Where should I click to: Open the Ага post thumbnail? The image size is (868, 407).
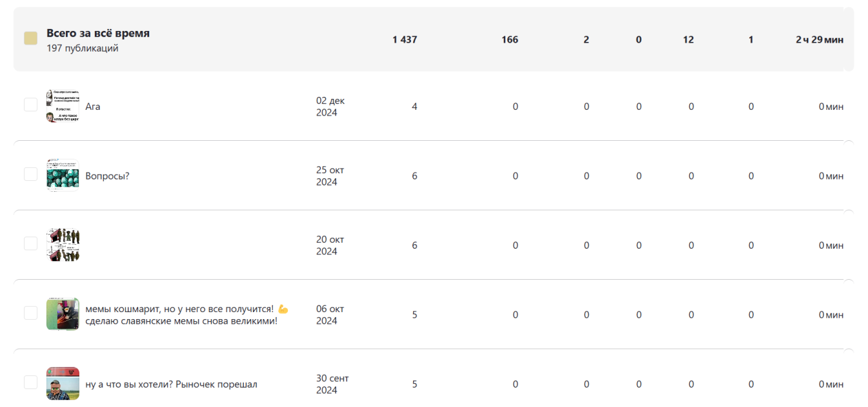click(63, 107)
